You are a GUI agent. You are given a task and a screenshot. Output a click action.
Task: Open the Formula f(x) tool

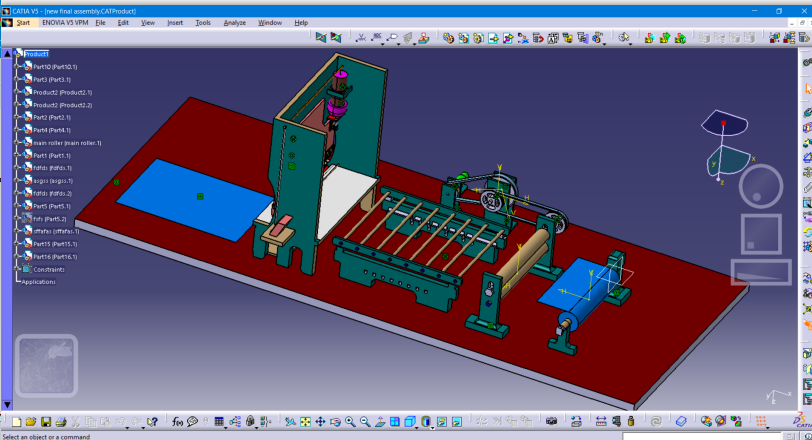tap(177, 422)
